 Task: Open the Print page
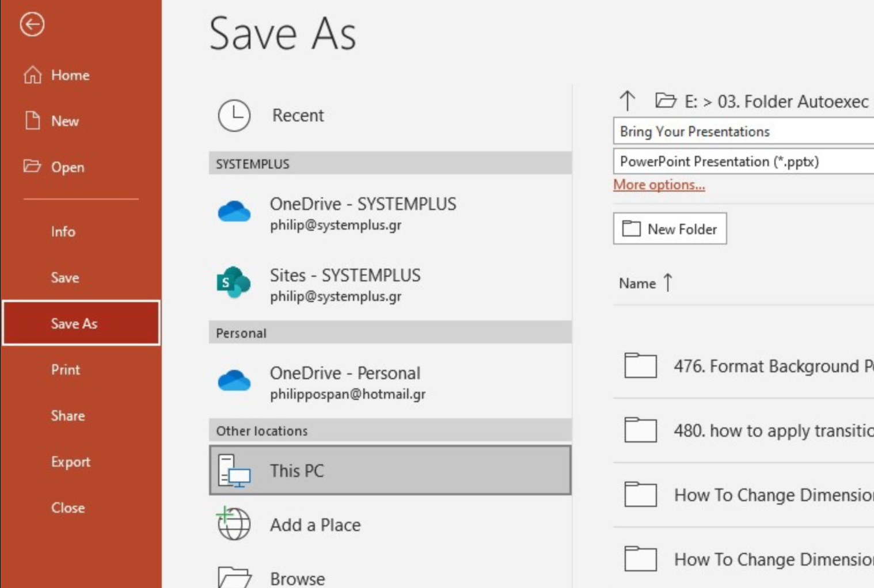[x=81, y=369]
